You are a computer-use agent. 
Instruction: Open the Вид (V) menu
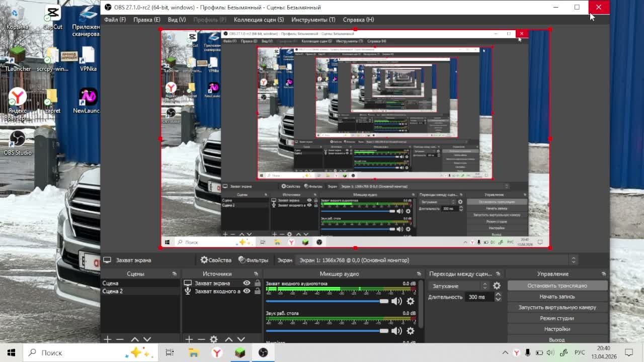[x=177, y=20]
